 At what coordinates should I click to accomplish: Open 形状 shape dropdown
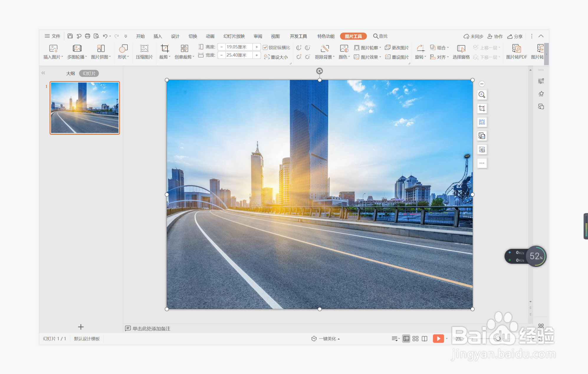coord(123,52)
